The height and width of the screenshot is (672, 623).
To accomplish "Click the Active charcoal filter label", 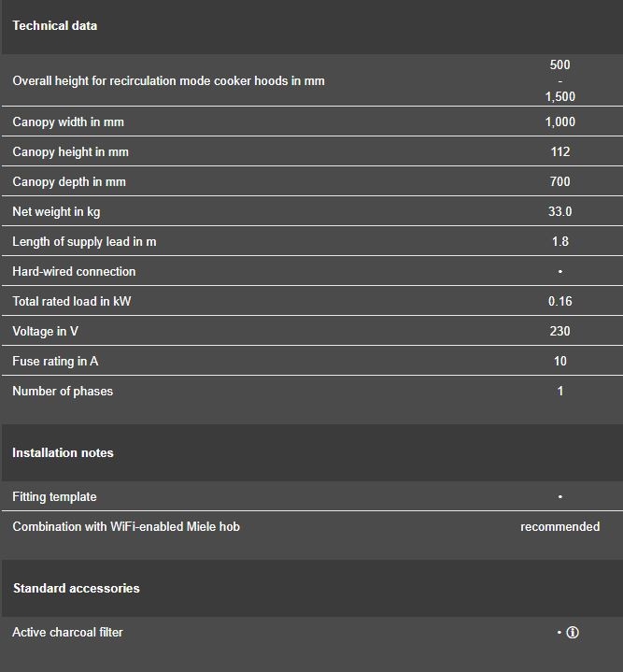I will click(67, 633).
